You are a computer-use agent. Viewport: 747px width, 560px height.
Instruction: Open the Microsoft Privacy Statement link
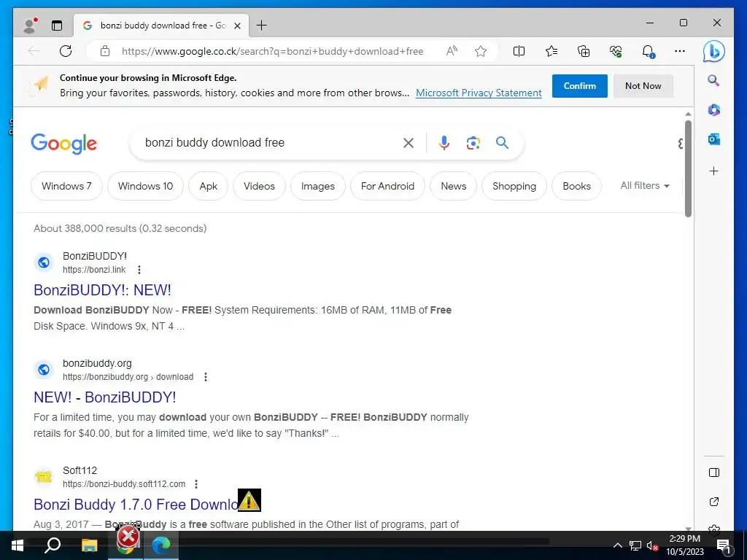[479, 93]
